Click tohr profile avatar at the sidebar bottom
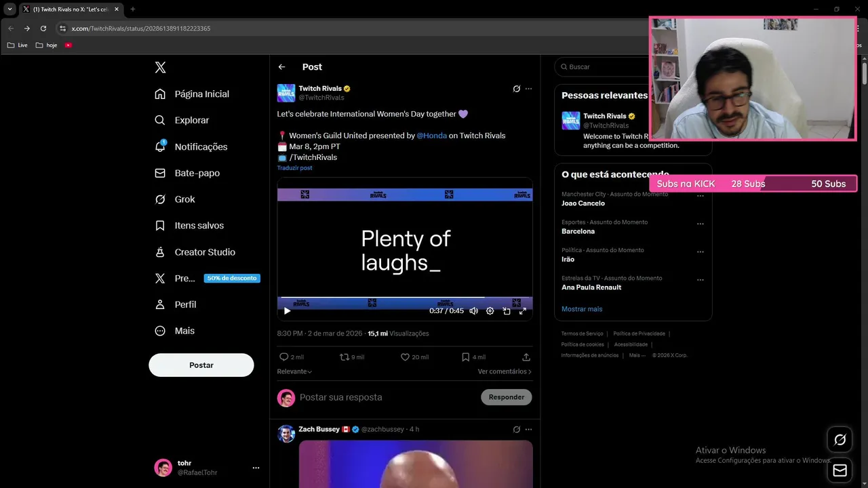 (163, 468)
